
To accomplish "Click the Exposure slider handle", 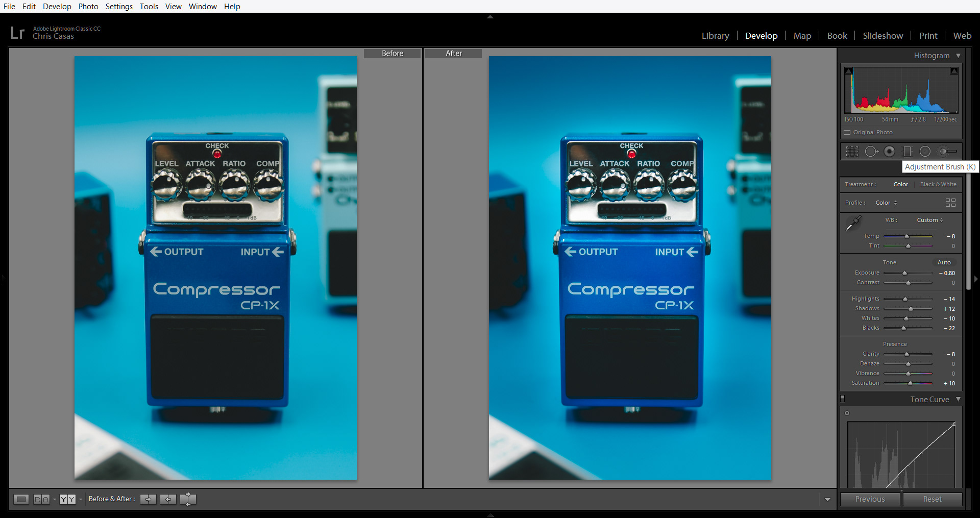I will (x=904, y=273).
